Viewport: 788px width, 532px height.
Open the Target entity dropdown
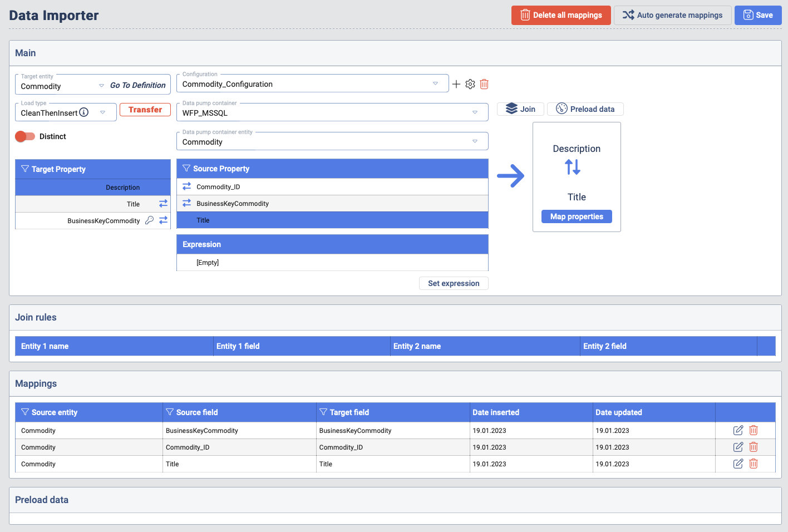pos(101,86)
